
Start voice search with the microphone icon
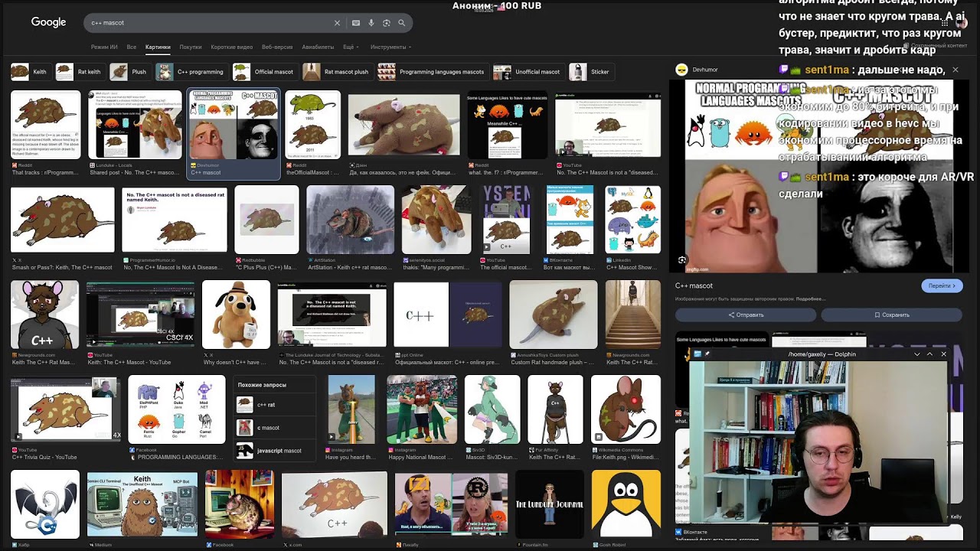371,23
